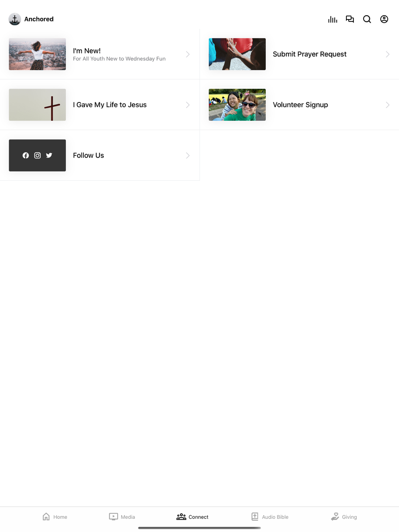Screen dimensions: 399x532
Task: Expand the I'm New! row chevron
Action: [x=188, y=54]
